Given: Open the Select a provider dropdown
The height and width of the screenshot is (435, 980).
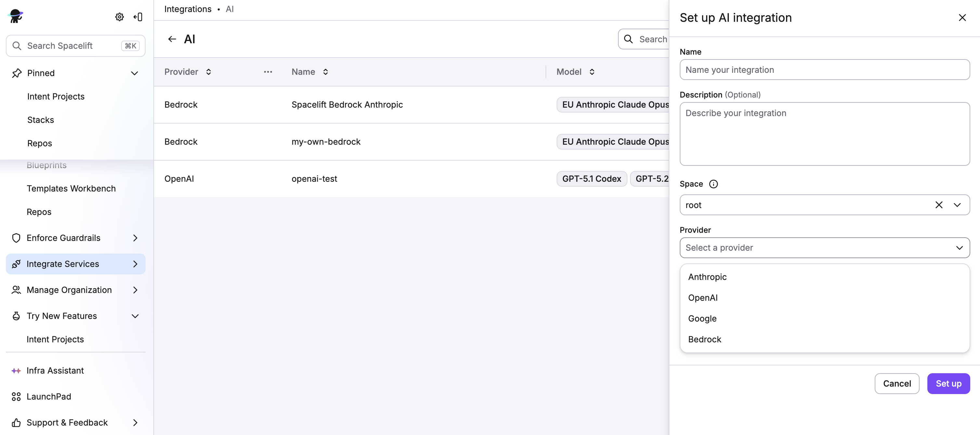Looking at the screenshot, I should click(x=824, y=248).
